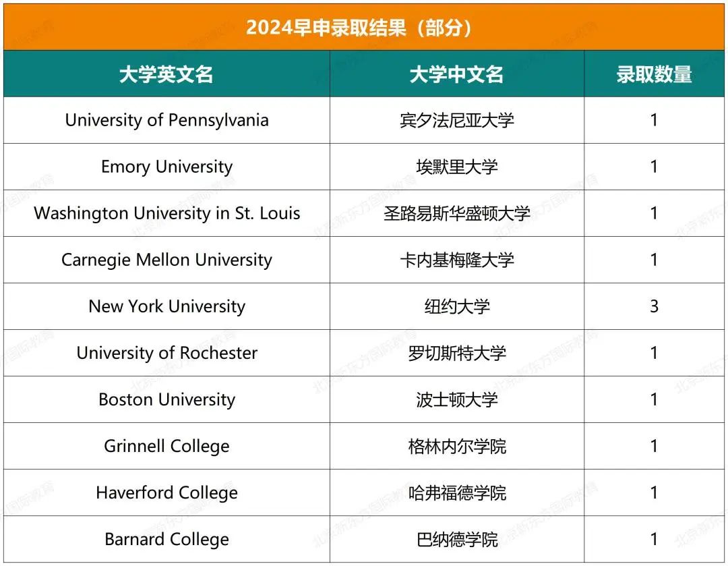Select "Washington University in St. Louis" cell
This screenshot has height=566, width=728.
tap(166, 213)
